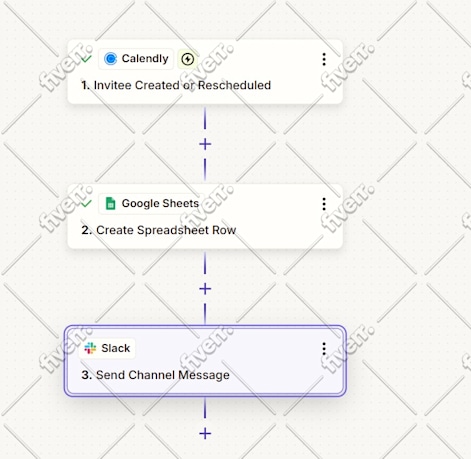This screenshot has height=459, width=471.
Task: Open the Slack step three-dot menu
Action: click(324, 348)
